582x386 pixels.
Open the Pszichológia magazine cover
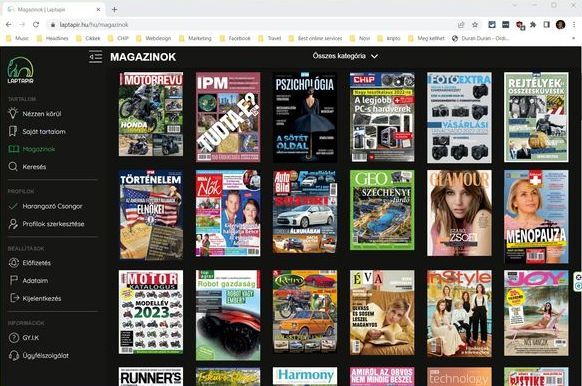pos(305,117)
